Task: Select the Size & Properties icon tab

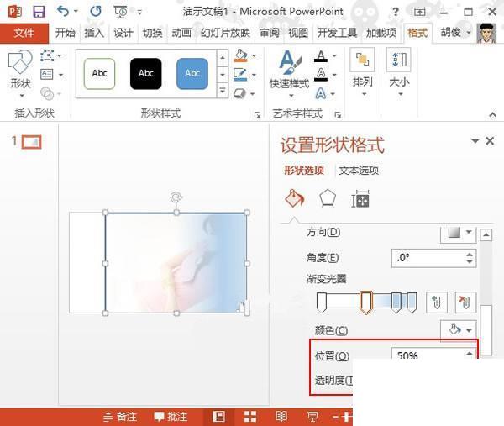Action: (360, 198)
